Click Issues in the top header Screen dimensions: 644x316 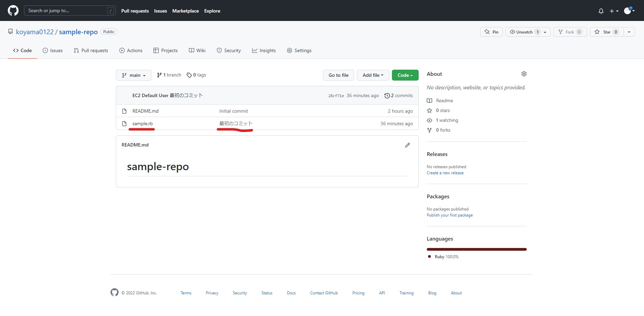coord(160,11)
